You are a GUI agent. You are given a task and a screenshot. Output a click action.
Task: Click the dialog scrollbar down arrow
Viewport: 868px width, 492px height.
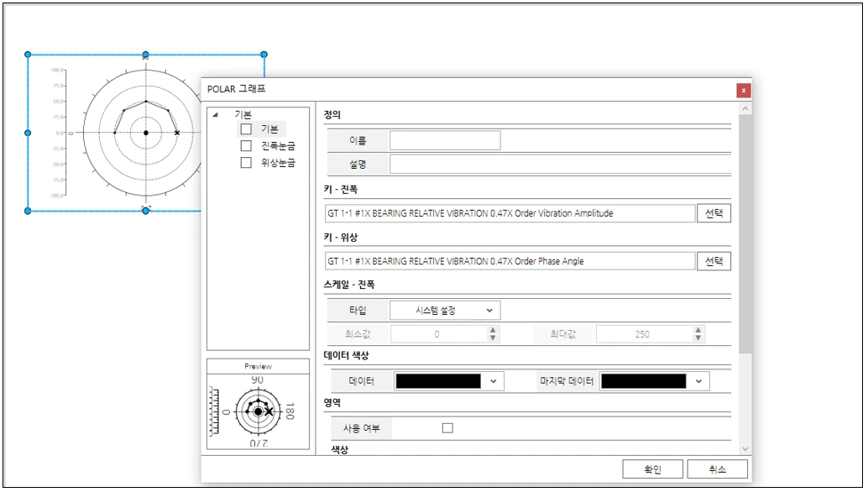745,449
